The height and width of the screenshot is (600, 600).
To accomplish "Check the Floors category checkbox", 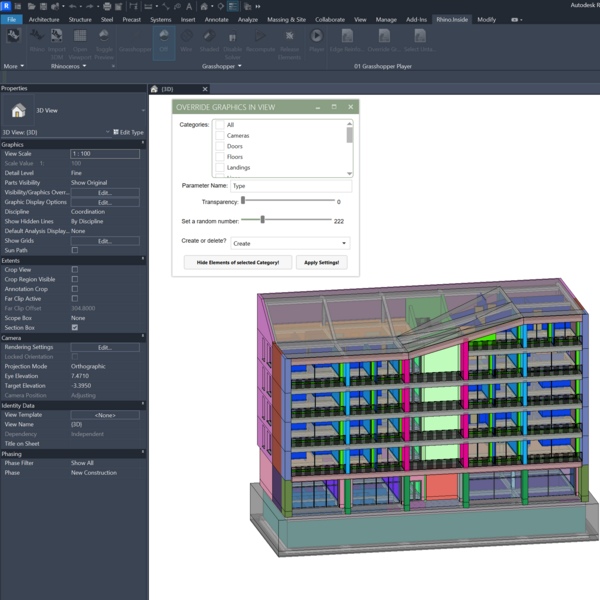I will pos(220,157).
